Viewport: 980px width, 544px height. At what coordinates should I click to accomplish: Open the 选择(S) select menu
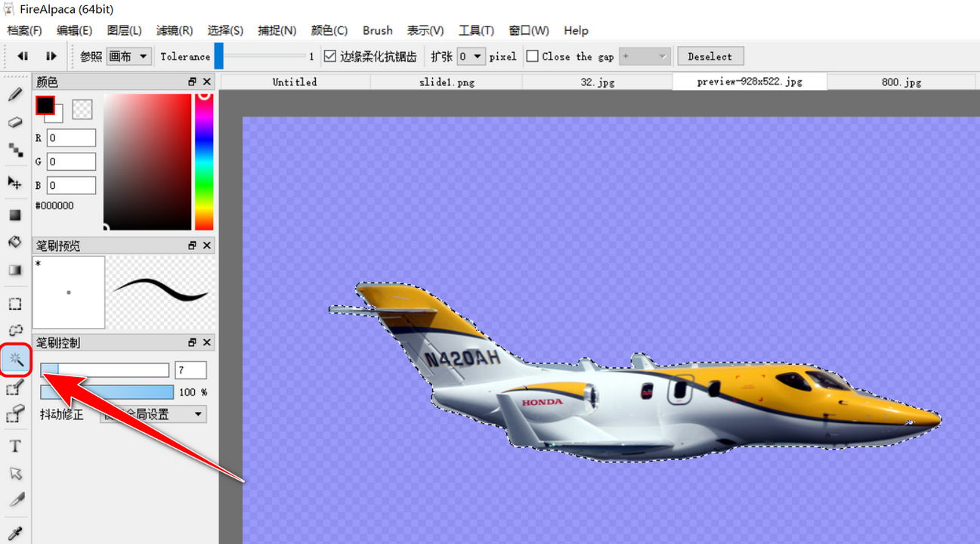[225, 30]
